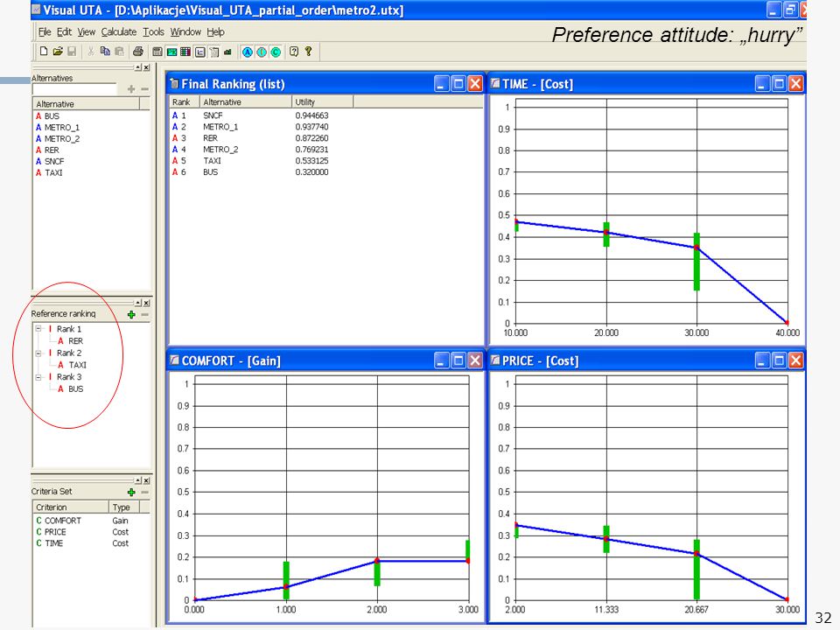The height and width of the screenshot is (630, 840).
Task: Click minus icon in Criteria Set panel
Action: (144, 492)
